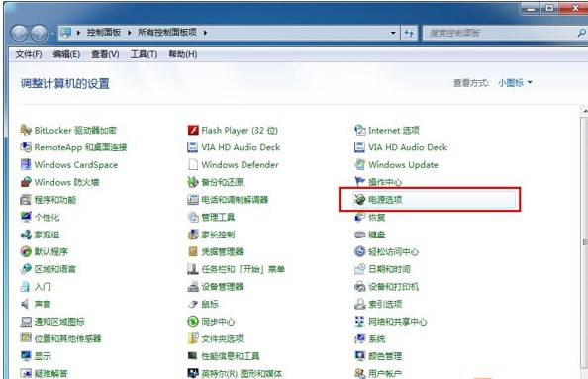Open 凭据管理器 icon

(193, 251)
